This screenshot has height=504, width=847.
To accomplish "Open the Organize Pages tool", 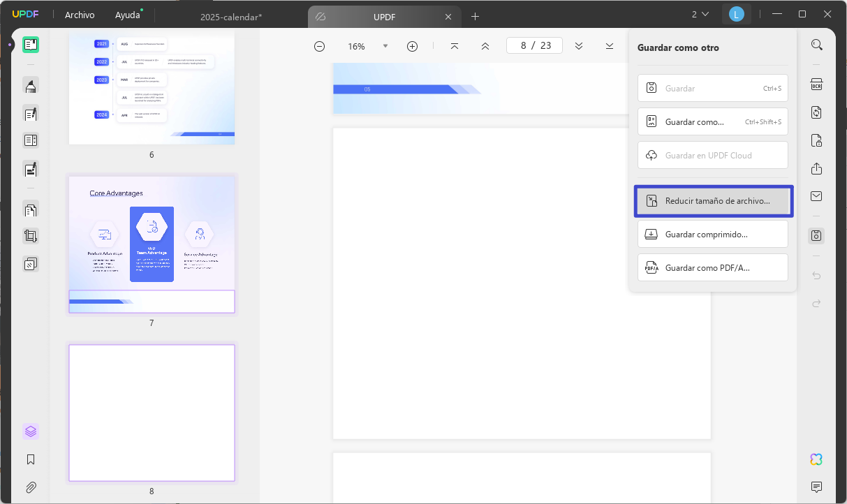I will [x=31, y=209].
